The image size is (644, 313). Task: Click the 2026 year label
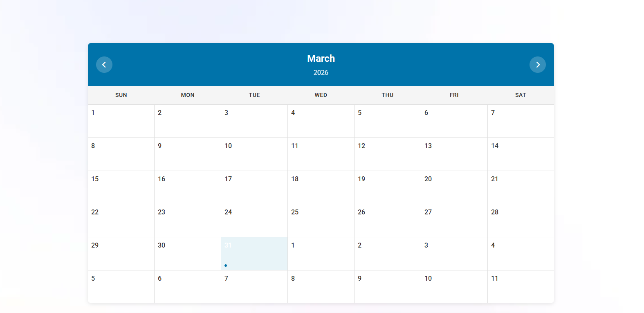tap(321, 72)
